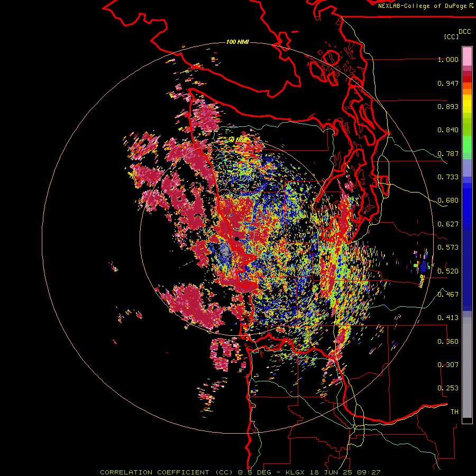This screenshot has width=476, height=476.
Task: Pick the dark navy color bar segment near 0.520
Action: point(467,270)
